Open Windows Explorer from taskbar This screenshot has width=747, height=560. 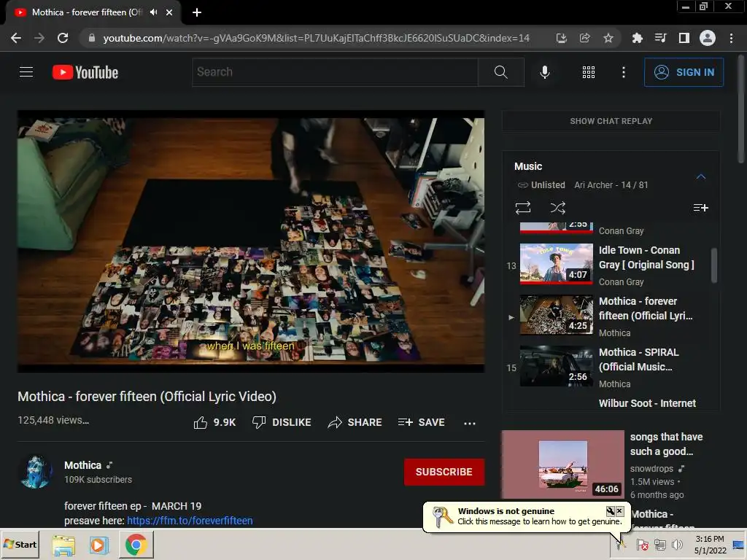(63, 545)
